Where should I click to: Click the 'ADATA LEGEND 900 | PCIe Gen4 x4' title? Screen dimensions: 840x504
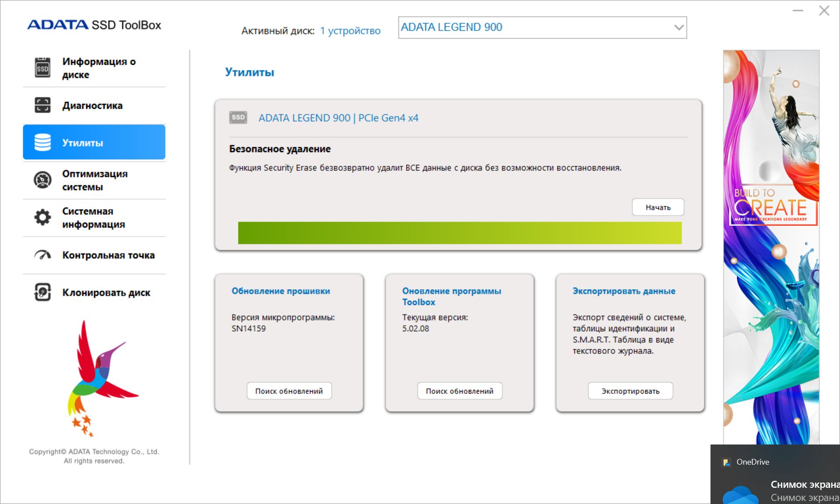click(x=338, y=118)
